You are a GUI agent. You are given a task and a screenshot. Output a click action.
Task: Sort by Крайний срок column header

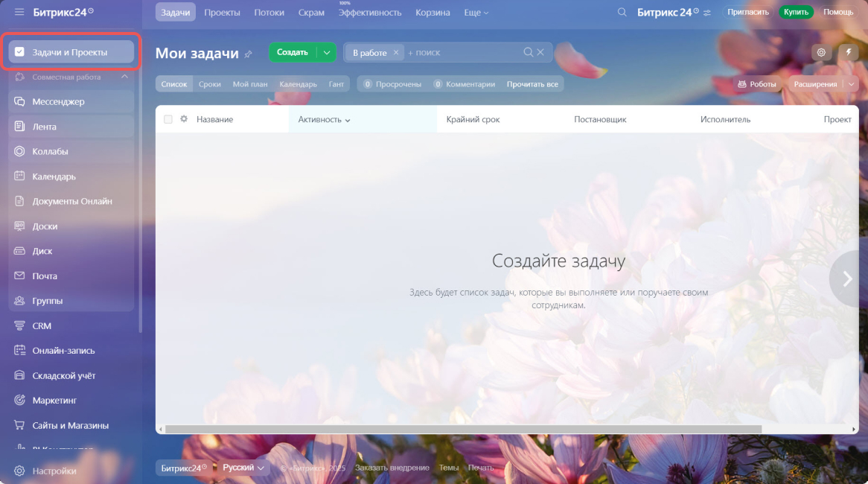point(473,120)
